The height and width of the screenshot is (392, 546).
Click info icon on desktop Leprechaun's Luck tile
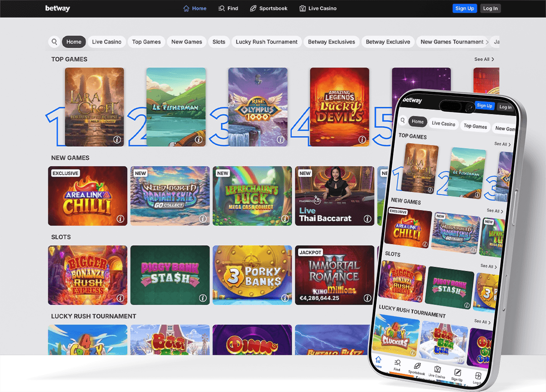click(x=285, y=219)
